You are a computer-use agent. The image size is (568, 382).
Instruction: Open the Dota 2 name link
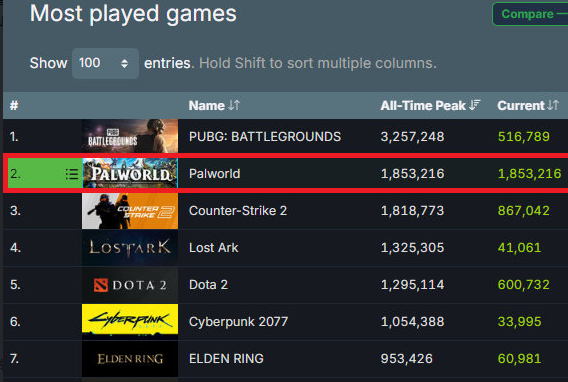pyautogui.click(x=208, y=285)
